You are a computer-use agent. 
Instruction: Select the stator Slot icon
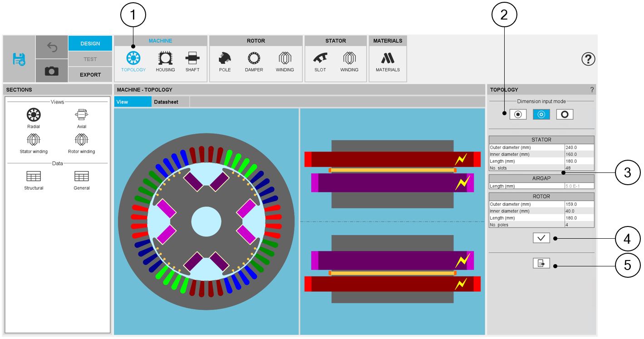(x=320, y=59)
